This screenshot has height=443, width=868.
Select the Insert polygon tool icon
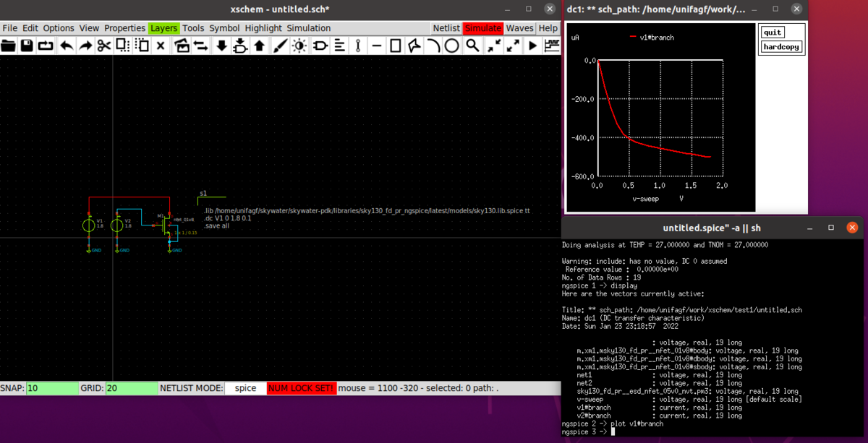[x=414, y=46]
